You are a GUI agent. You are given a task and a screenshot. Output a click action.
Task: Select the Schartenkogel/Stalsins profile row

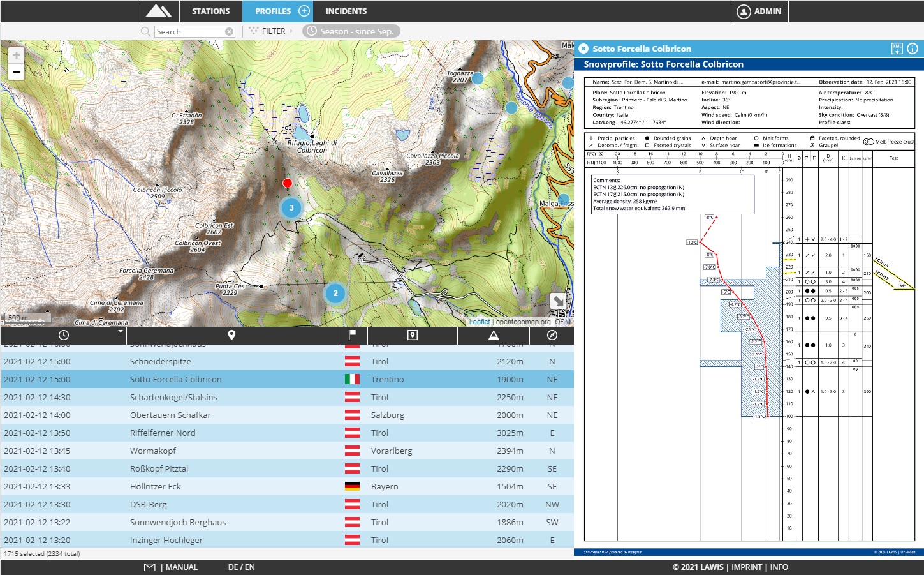[x=287, y=397]
